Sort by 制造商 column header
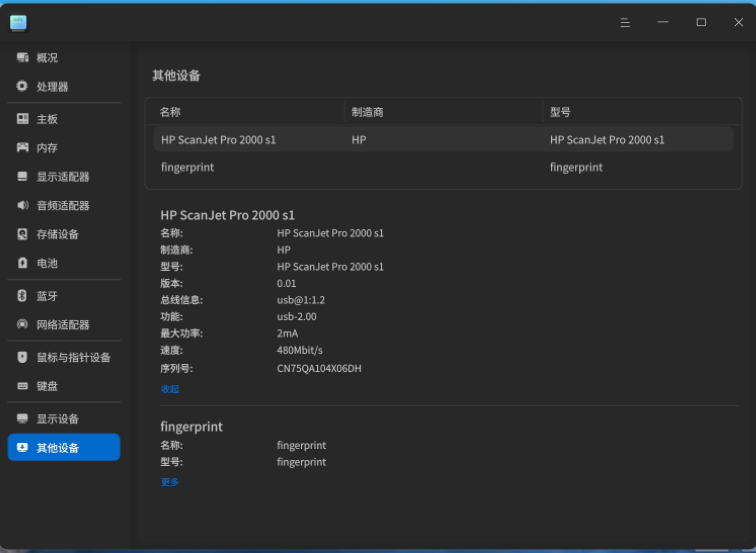The width and height of the screenshot is (756, 553). pos(368,112)
